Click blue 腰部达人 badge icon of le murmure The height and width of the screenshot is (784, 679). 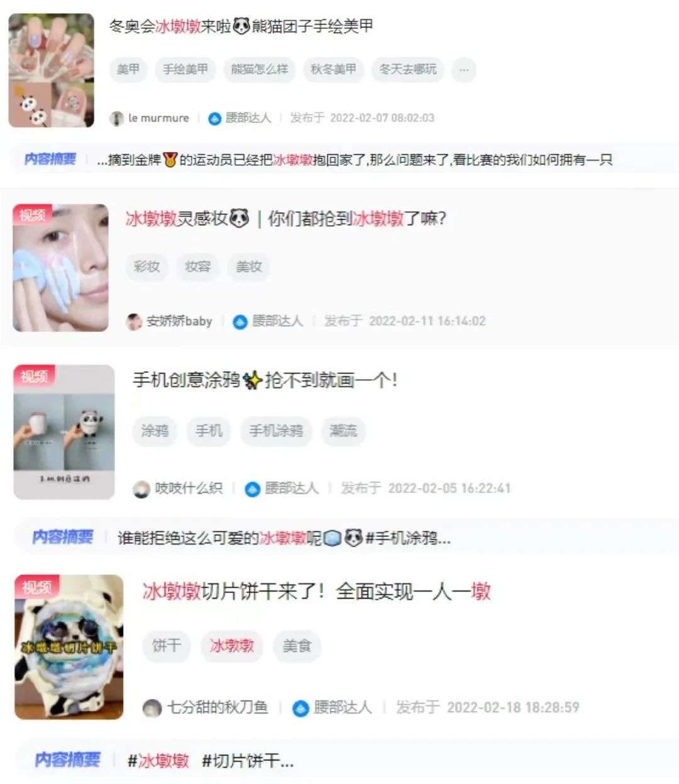(214, 118)
